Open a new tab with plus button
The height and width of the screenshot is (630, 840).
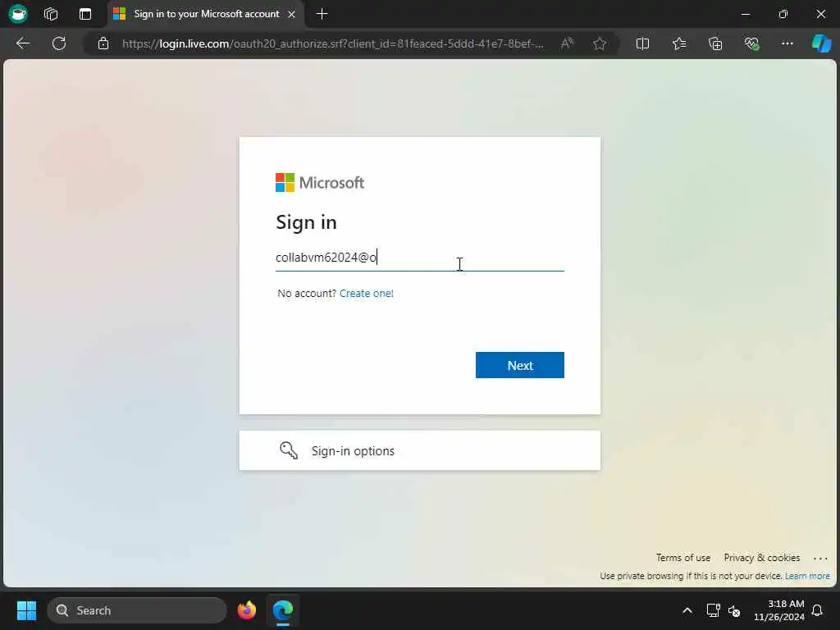[x=322, y=14]
